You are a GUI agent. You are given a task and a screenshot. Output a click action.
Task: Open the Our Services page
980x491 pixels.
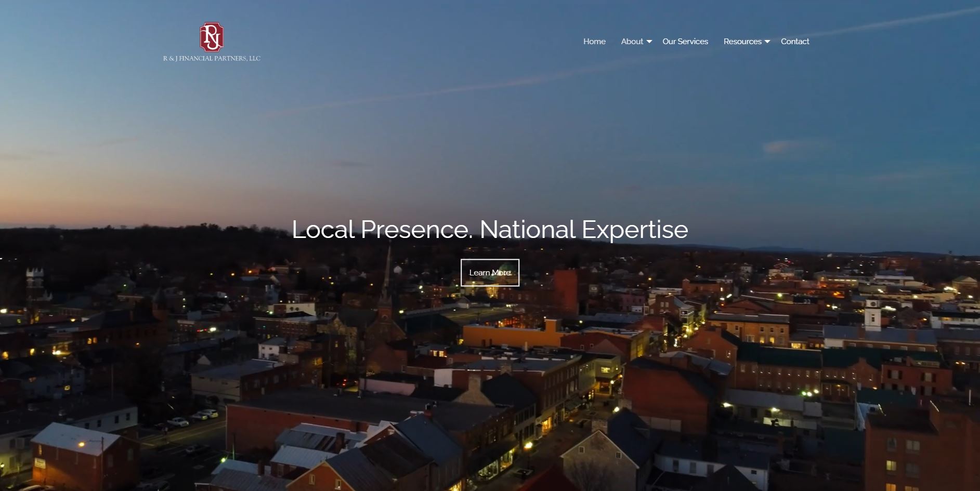pos(685,42)
